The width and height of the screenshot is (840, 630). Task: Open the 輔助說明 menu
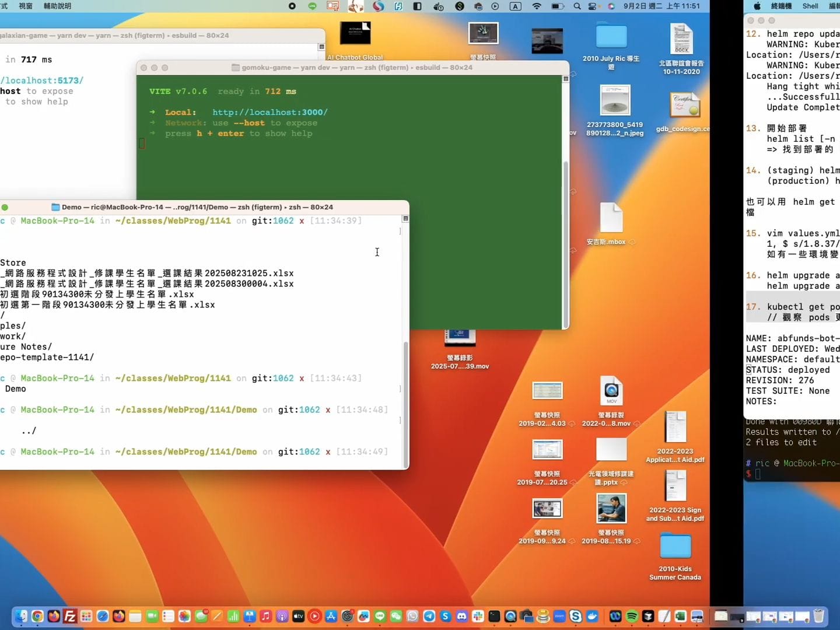tap(57, 6)
